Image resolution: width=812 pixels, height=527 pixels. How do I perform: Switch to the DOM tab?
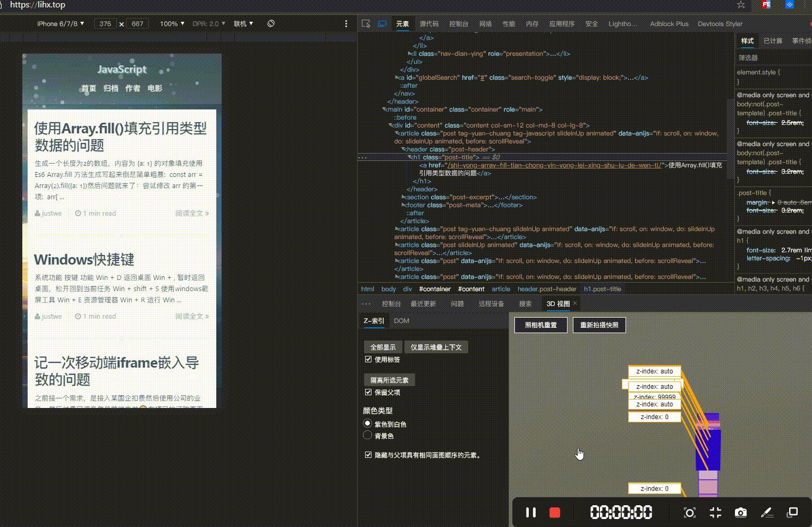pyautogui.click(x=401, y=321)
